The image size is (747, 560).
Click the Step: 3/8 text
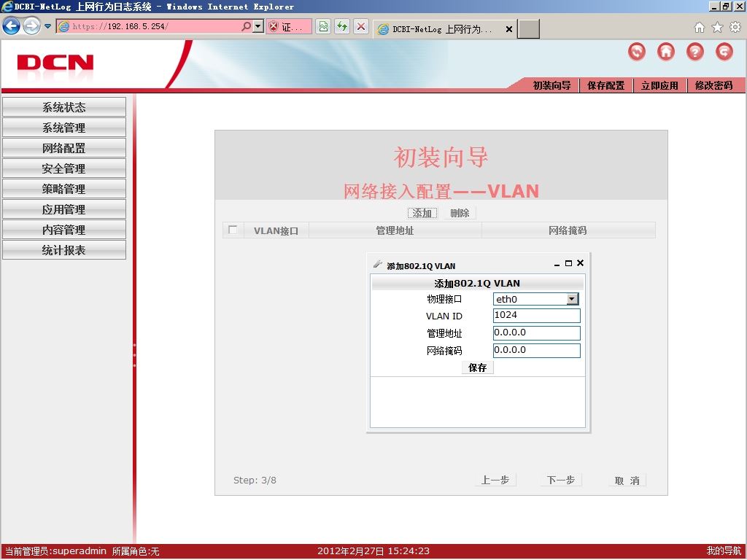(x=255, y=480)
